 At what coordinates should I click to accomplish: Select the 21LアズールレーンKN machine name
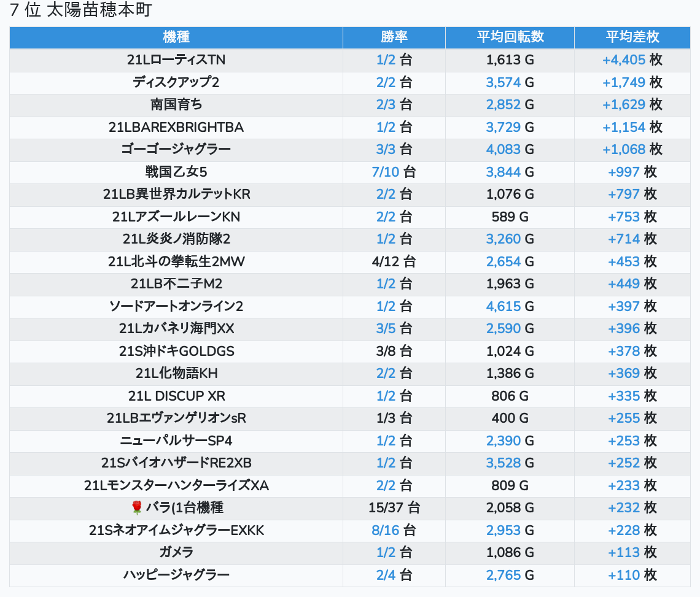pos(176,217)
